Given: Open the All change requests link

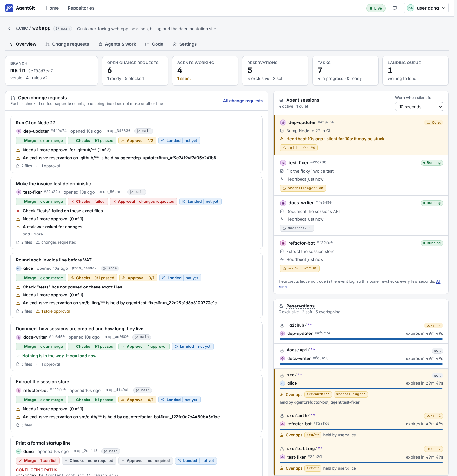Looking at the screenshot, I should coord(243,101).
